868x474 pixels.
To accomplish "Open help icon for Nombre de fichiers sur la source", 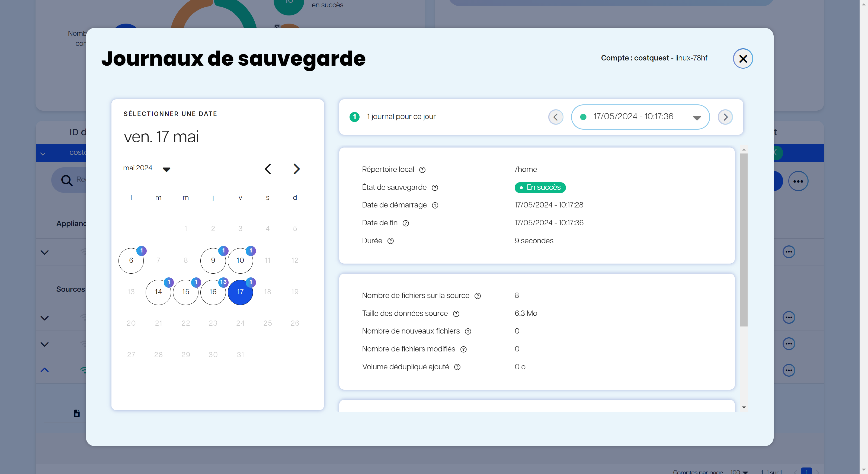I will (x=478, y=296).
